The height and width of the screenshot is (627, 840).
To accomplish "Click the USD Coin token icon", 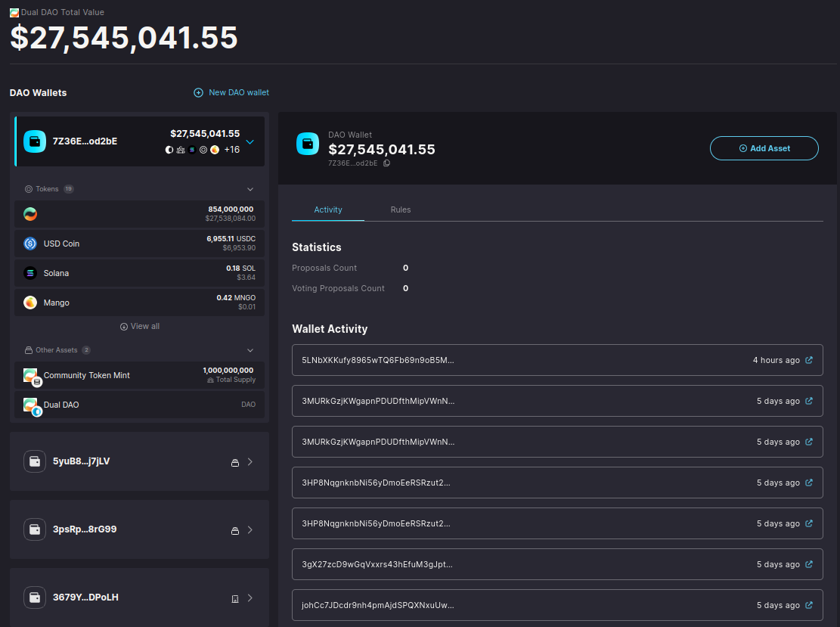I will point(30,244).
